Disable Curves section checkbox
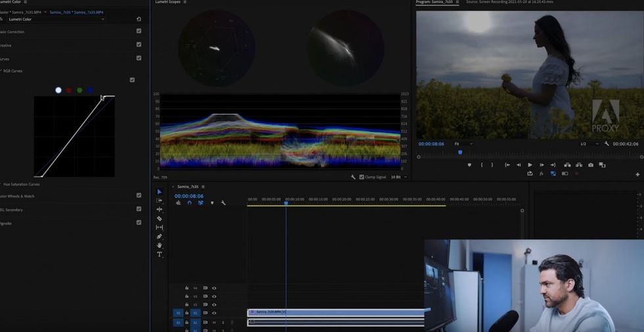This screenshot has height=332, width=644. 139,58
